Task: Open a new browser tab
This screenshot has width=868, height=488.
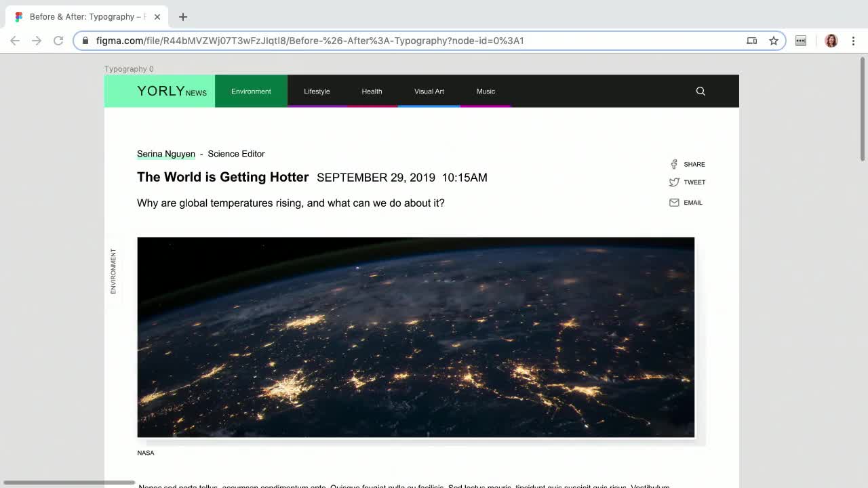Action: coord(183,17)
